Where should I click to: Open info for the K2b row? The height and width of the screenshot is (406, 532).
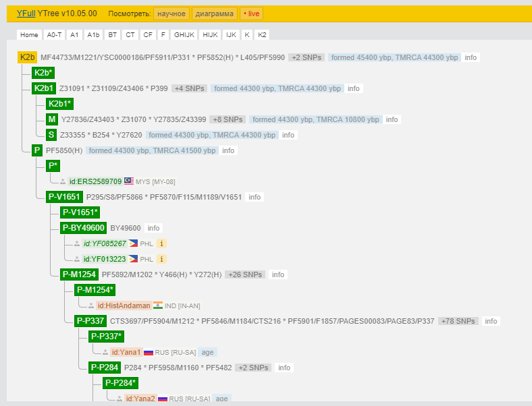[471, 57]
